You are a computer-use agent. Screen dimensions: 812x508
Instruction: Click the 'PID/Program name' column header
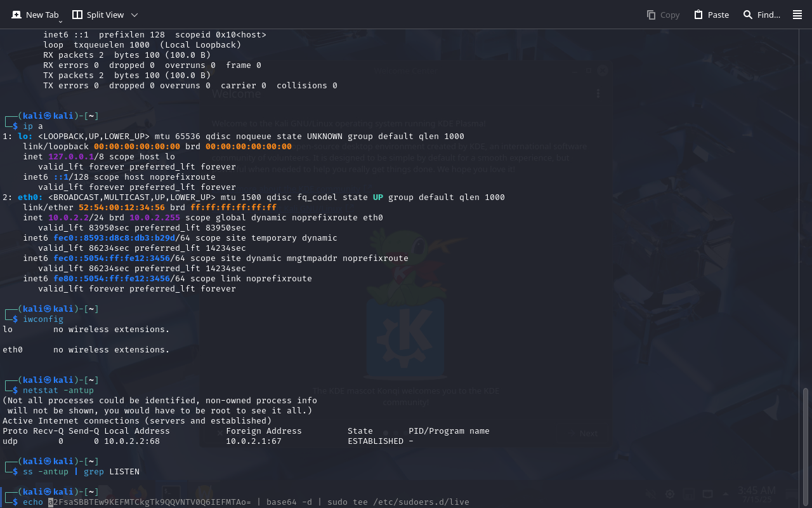tap(449, 431)
